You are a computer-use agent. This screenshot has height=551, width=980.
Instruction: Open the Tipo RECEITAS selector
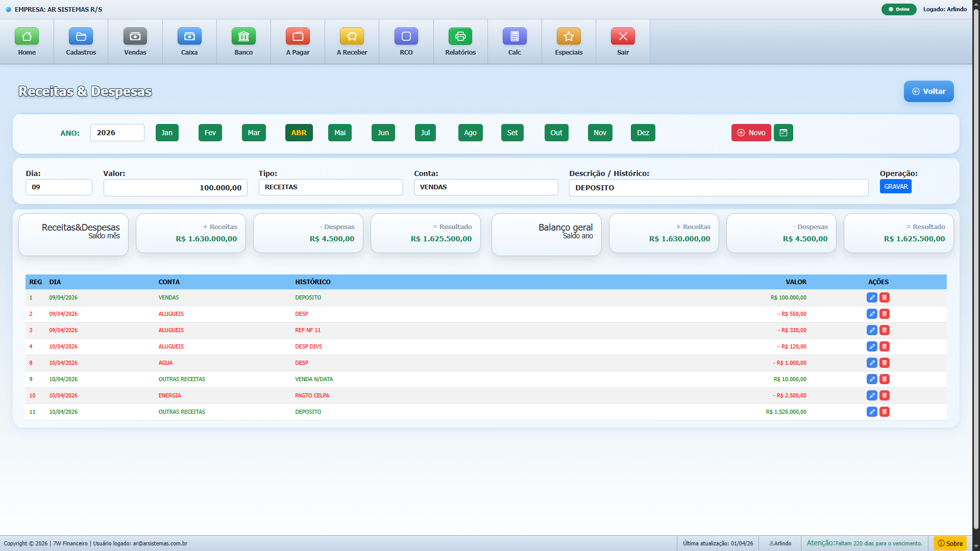coord(331,187)
